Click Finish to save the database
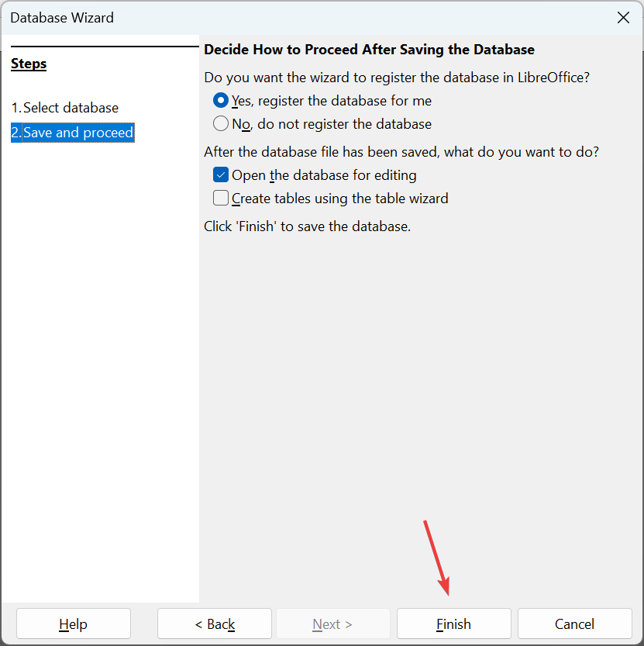 coord(454,624)
